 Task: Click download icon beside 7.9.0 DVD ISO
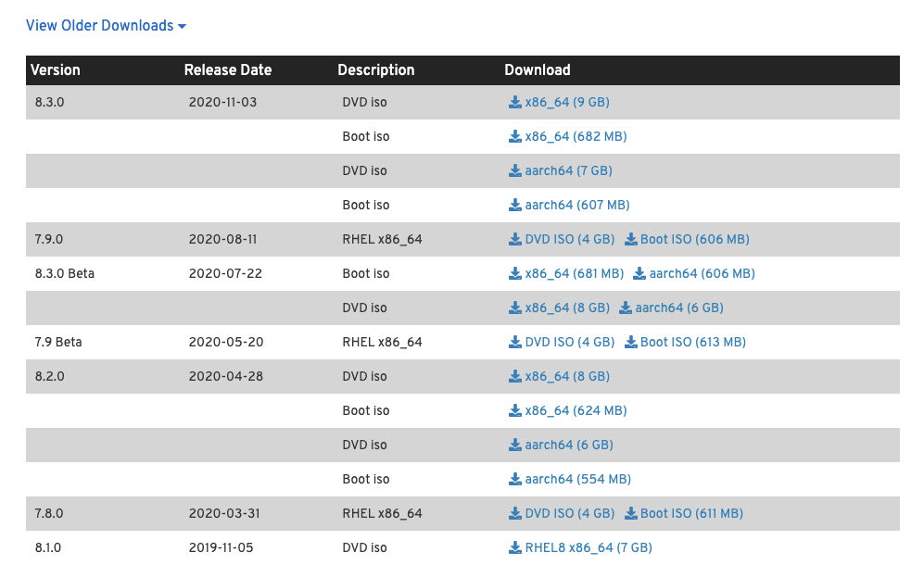[515, 240]
